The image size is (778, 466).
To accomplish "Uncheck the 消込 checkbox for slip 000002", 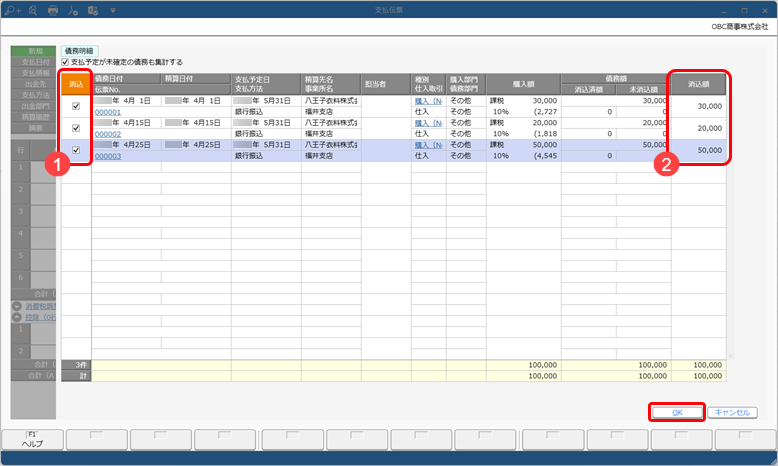I will coord(76,128).
